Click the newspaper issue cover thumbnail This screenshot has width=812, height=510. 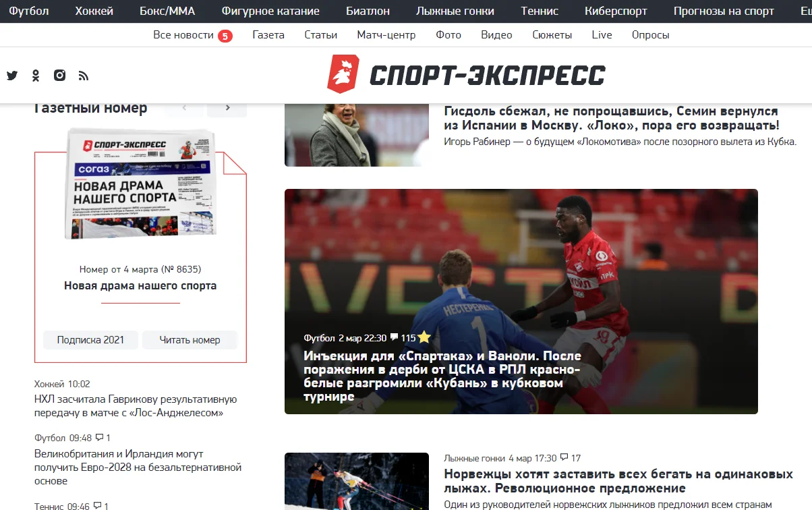pyautogui.click(x=140, y=183)
